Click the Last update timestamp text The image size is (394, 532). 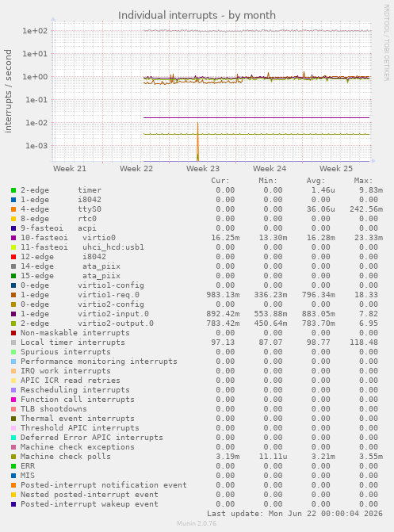(295, 514)
